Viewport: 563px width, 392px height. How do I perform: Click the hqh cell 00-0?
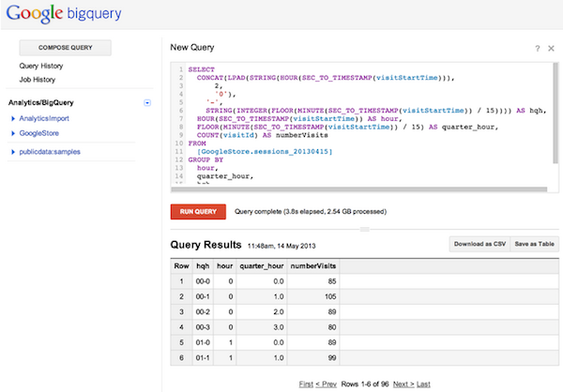(203, 281)
